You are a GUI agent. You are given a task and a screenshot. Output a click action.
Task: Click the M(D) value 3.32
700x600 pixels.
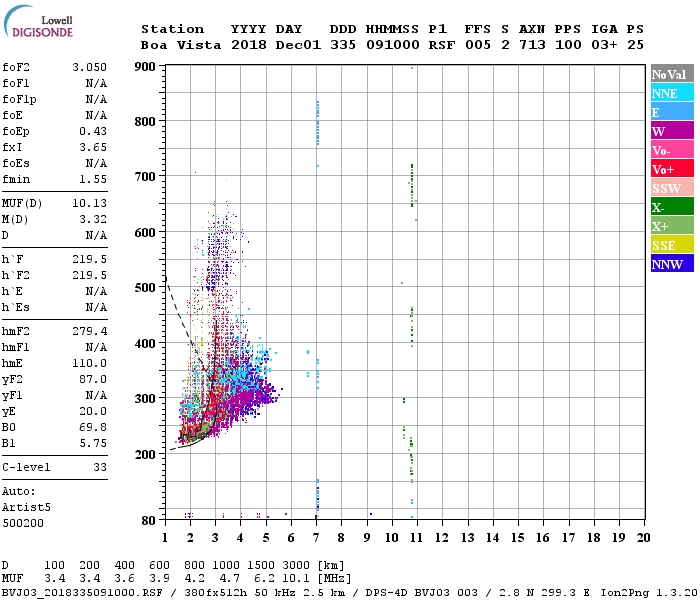tap(93, 220)
